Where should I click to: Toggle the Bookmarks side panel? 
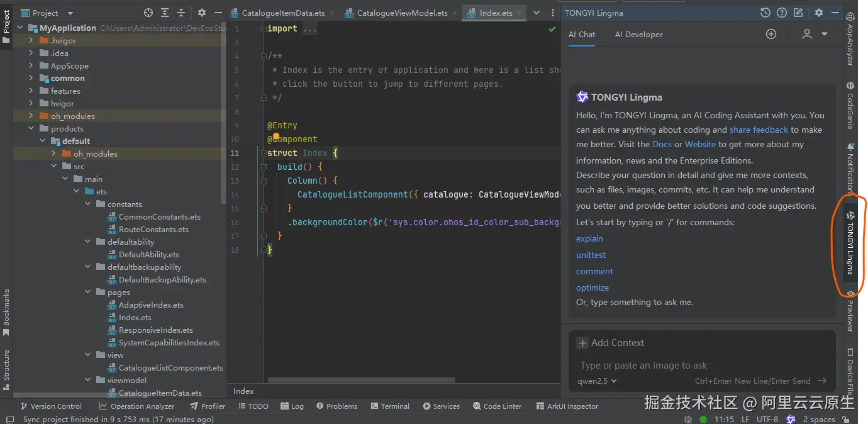coord(6,312)
